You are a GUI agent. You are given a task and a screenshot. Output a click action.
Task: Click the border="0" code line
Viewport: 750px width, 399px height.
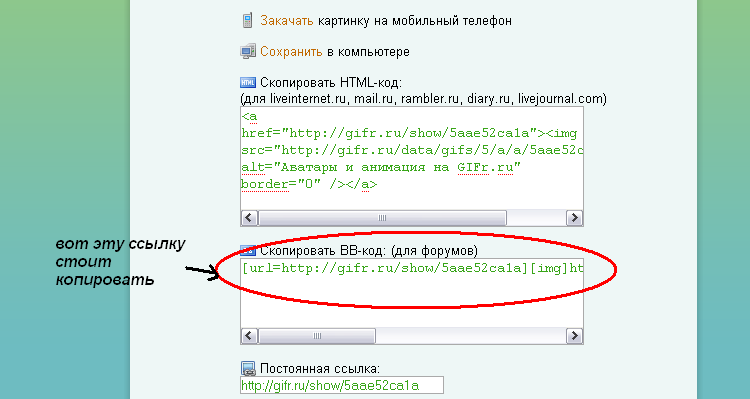pos(309,184)
